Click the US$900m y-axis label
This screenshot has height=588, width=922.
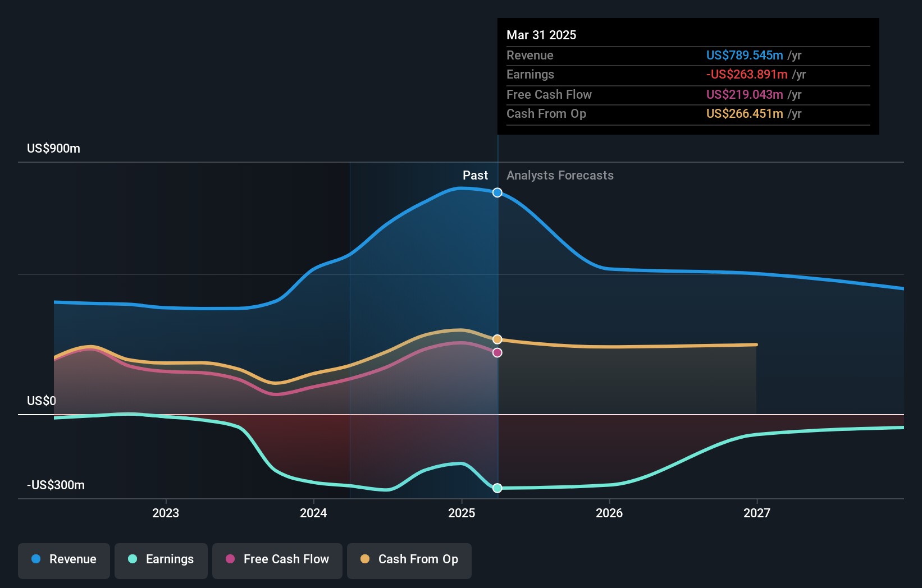54,149
